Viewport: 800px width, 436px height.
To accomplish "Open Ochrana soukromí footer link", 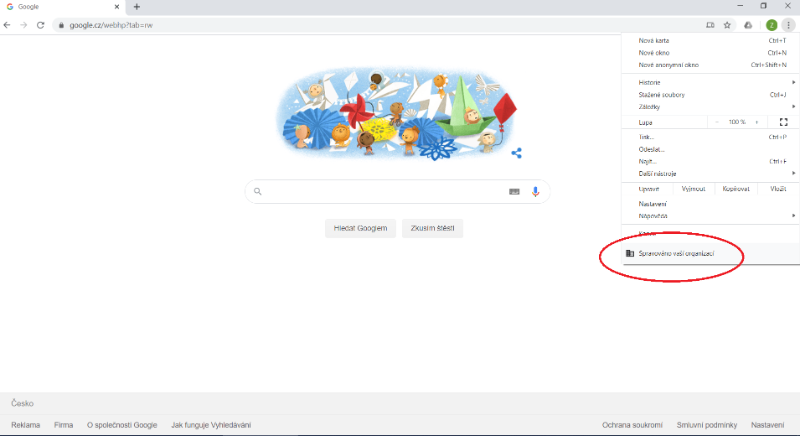I will pos(632,425).
